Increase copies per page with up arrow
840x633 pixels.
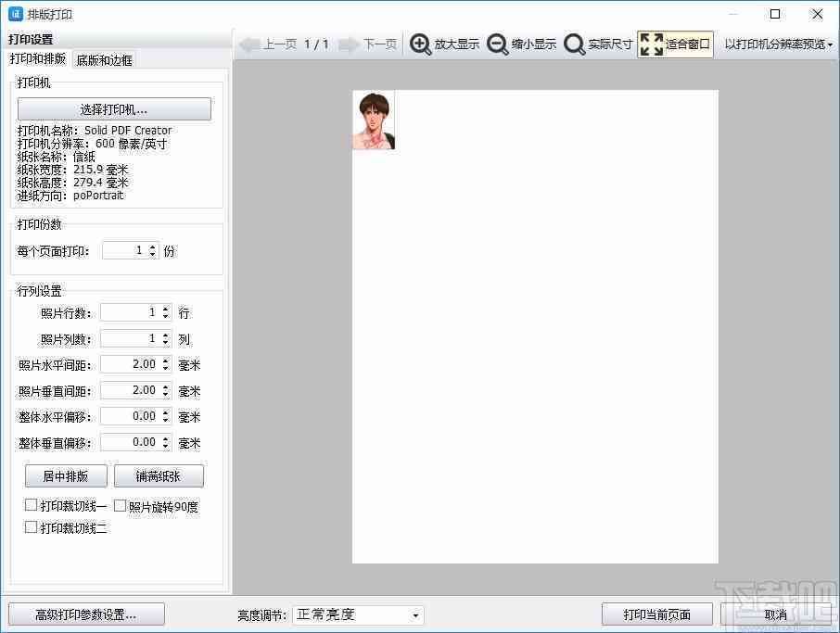[153, 247]
